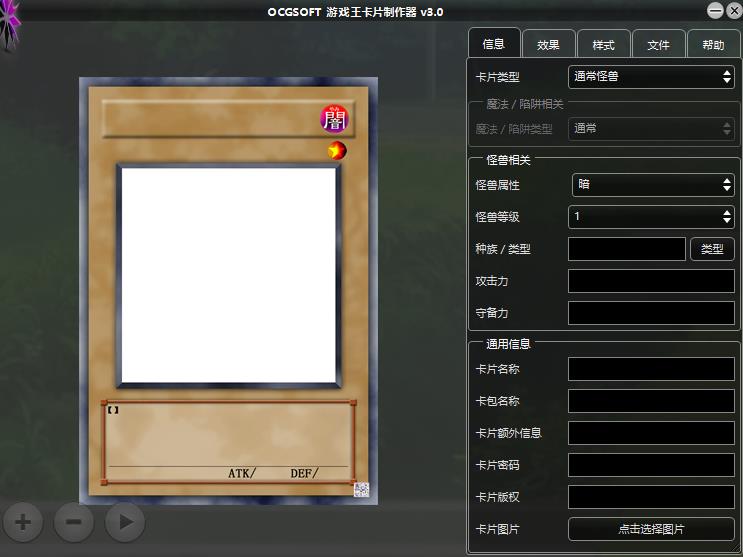This screenshot has width=743, height=557.
Task: Expand the 怪兽属性 dropdown showing 暗
Action: [x=653, y=185]
